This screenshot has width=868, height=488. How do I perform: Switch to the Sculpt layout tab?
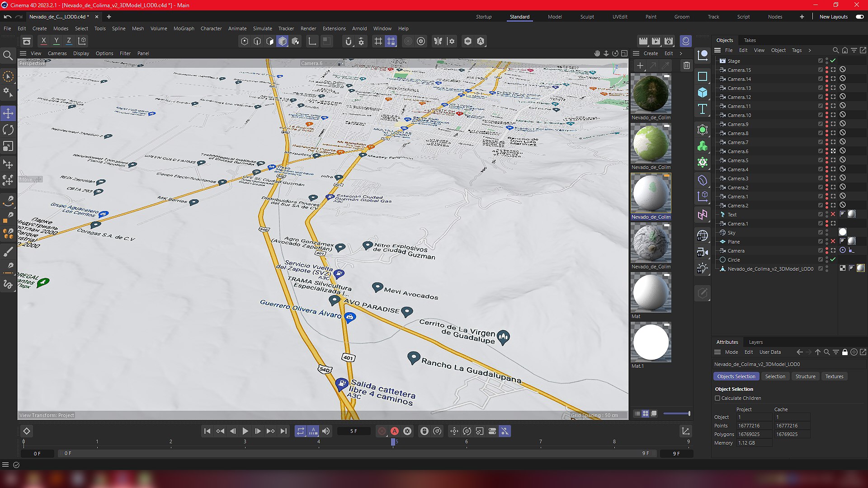click(x=587, y=17)
